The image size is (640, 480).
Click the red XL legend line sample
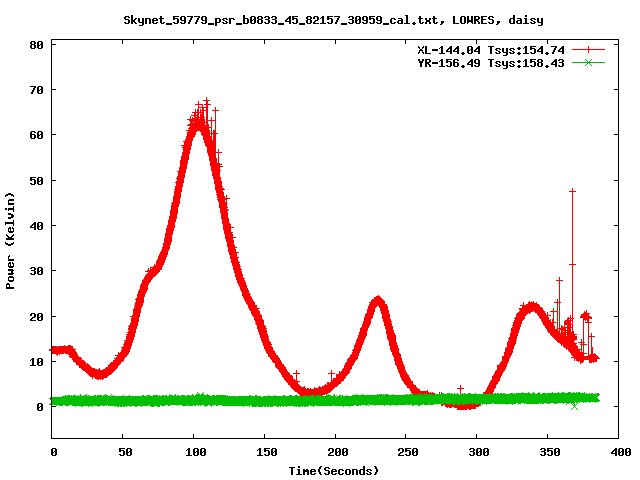588,50
